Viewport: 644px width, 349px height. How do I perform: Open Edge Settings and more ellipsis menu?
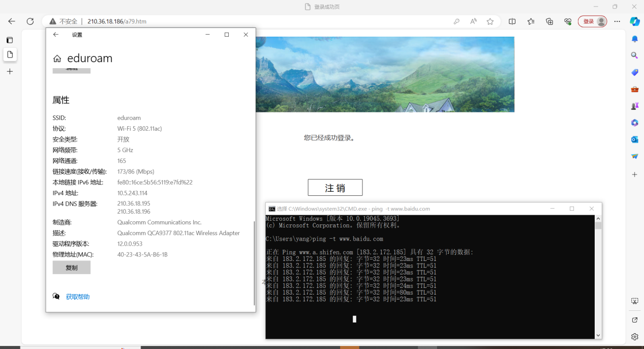617,21
